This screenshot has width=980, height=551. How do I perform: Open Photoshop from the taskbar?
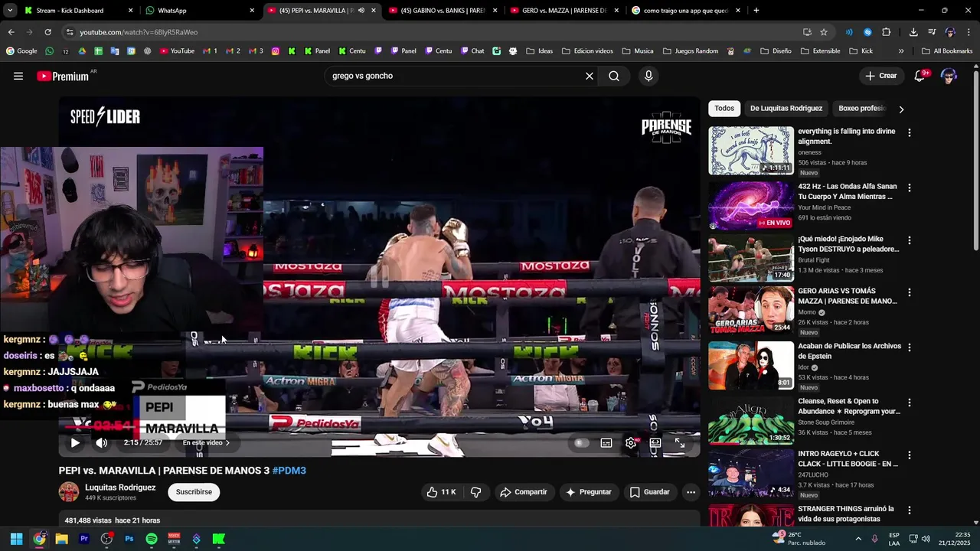coord(129,539)
